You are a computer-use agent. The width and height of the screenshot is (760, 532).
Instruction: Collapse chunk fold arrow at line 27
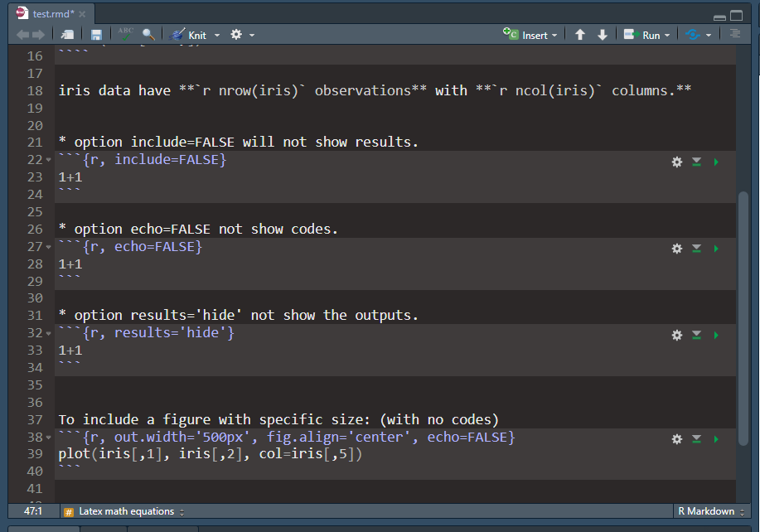click(48, 247)
